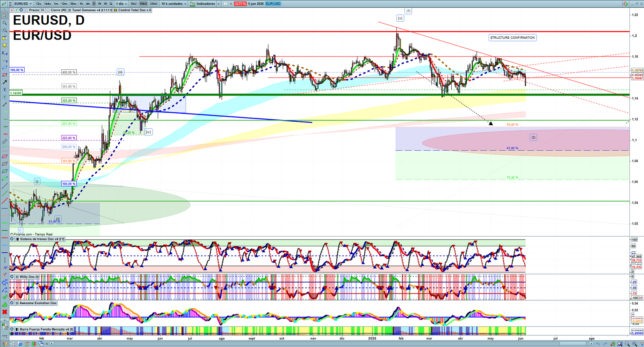Click the STRUCTURE CONFIRMATION label
644x347 pixels.
pyautogui.click(x=512, y=37)
